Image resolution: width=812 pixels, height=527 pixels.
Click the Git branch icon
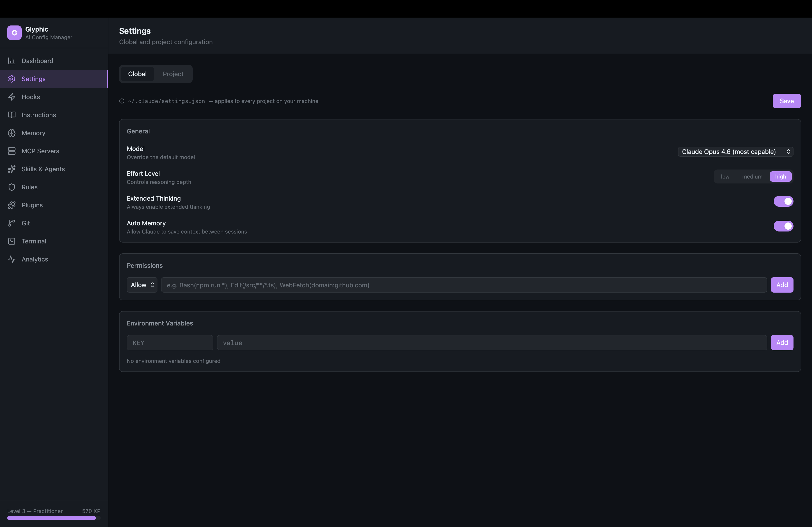point(12,223)
